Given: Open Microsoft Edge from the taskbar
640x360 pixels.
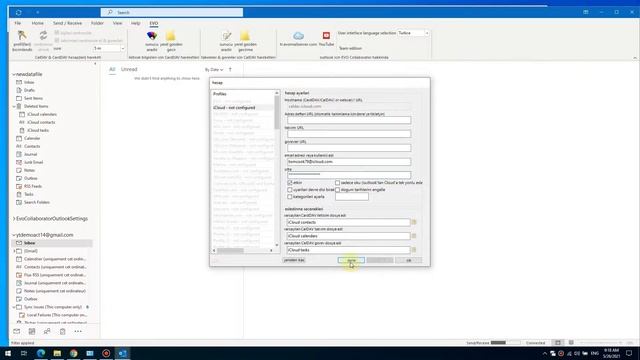Looking at the screenshot, I should click(x=41, y=353).
